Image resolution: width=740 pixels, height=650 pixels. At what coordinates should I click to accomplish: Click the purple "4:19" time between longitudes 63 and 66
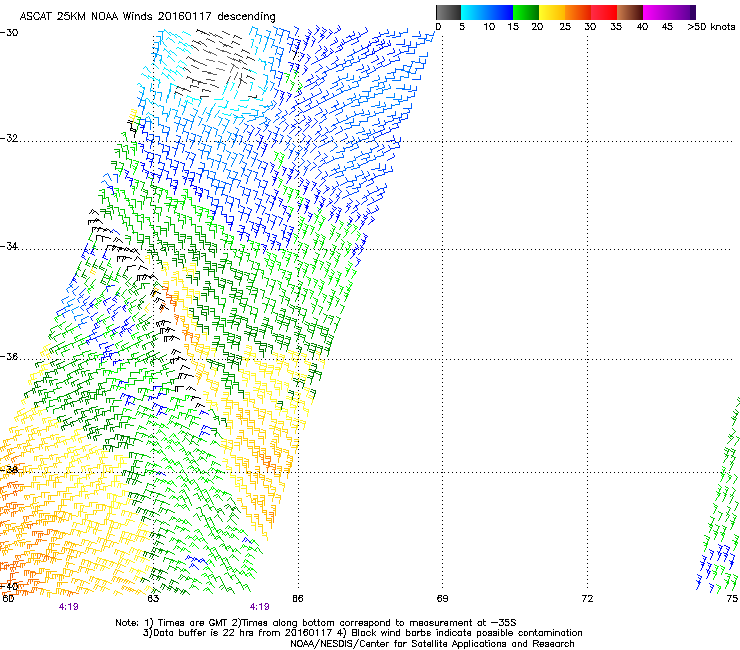pyautogui.click(x=260, y=607)
